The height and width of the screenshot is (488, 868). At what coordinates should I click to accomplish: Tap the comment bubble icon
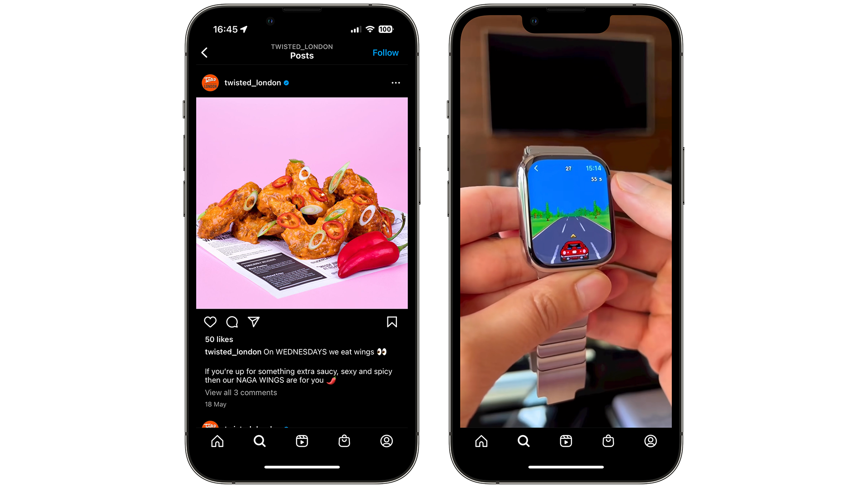[232, 322]
